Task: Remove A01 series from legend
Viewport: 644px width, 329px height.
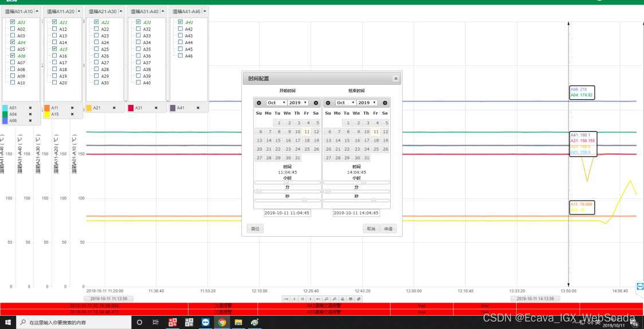Action: (30, 108)
